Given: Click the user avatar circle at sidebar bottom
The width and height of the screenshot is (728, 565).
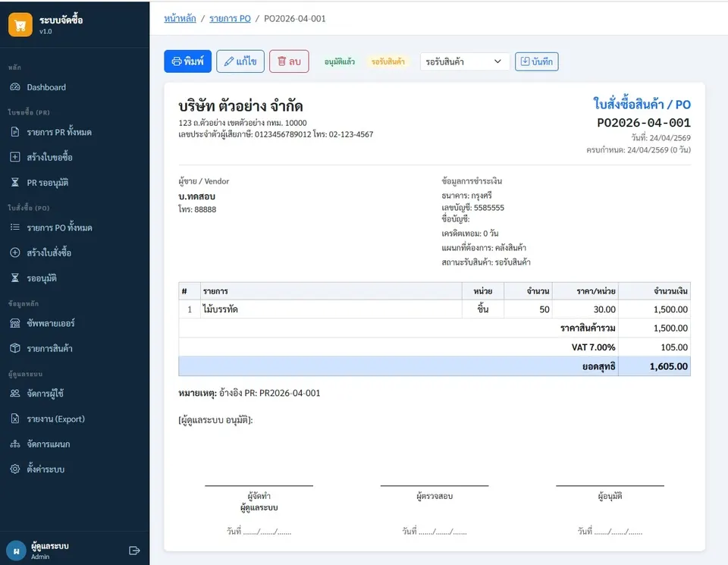Looking at the screenshot, I should (16, 551).
